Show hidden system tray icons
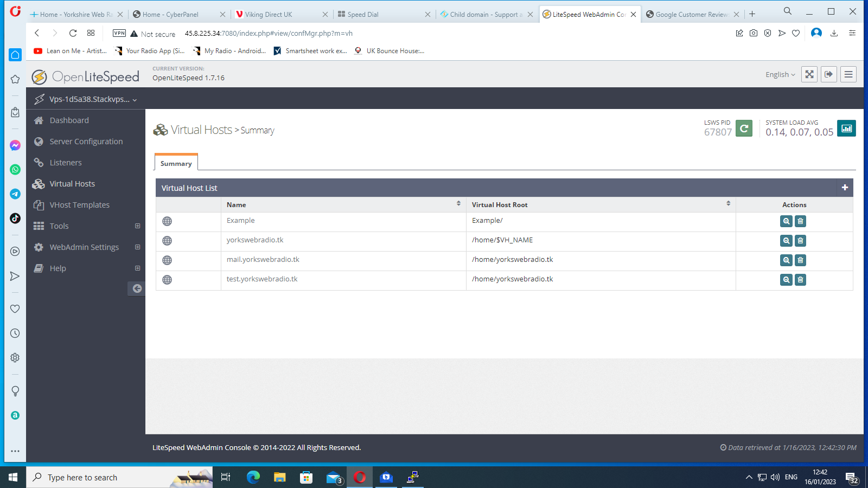Viewport: 868px width, 488px height. click(x=749, y=477)
